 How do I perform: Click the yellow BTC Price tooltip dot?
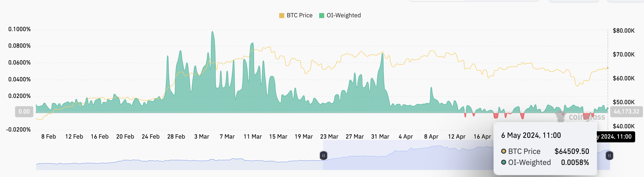pyautogui.click(x=503, y=151)
